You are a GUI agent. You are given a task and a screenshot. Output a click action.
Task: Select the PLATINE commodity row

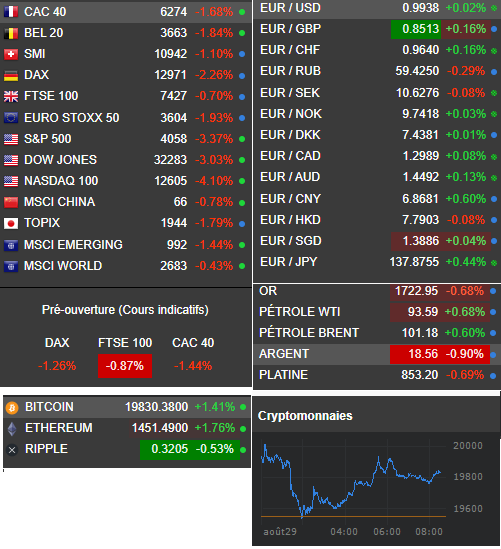click(377, 375)
